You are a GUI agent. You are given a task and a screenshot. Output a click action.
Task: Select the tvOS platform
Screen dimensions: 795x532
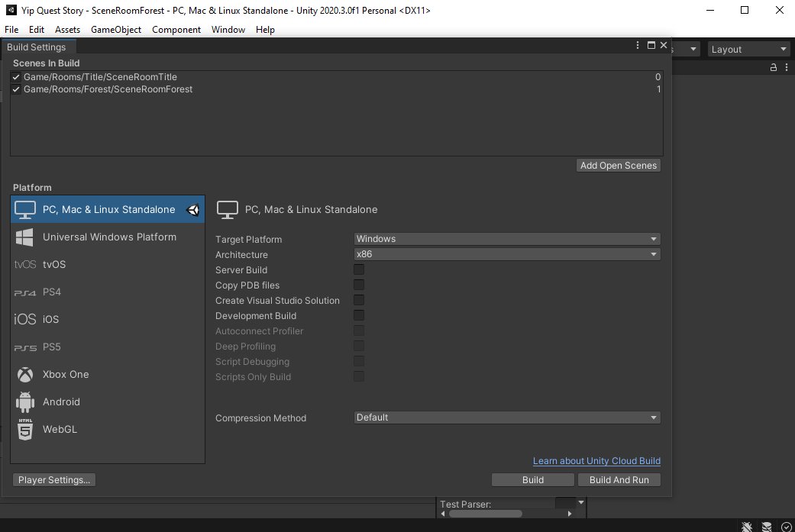(x=108, y=264)
